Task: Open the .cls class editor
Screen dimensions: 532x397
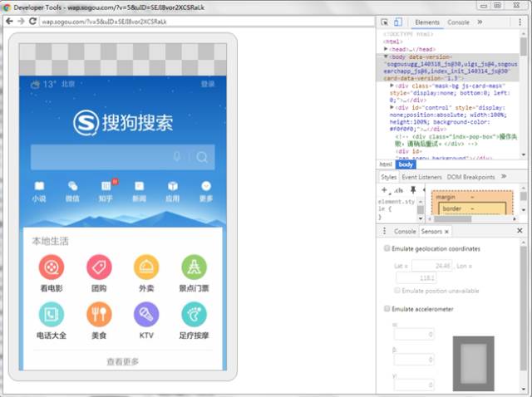Action: tap(398, 190)
